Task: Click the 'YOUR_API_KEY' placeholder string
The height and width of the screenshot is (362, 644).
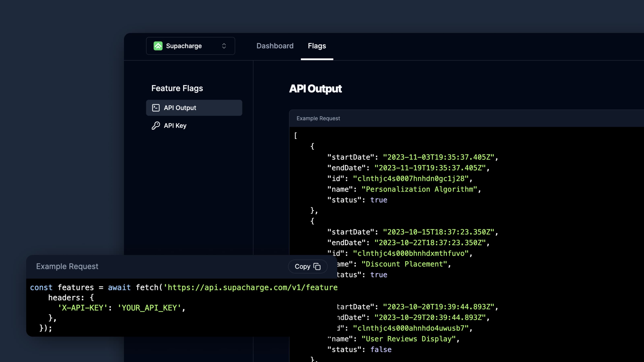Action: pos(149,308)
